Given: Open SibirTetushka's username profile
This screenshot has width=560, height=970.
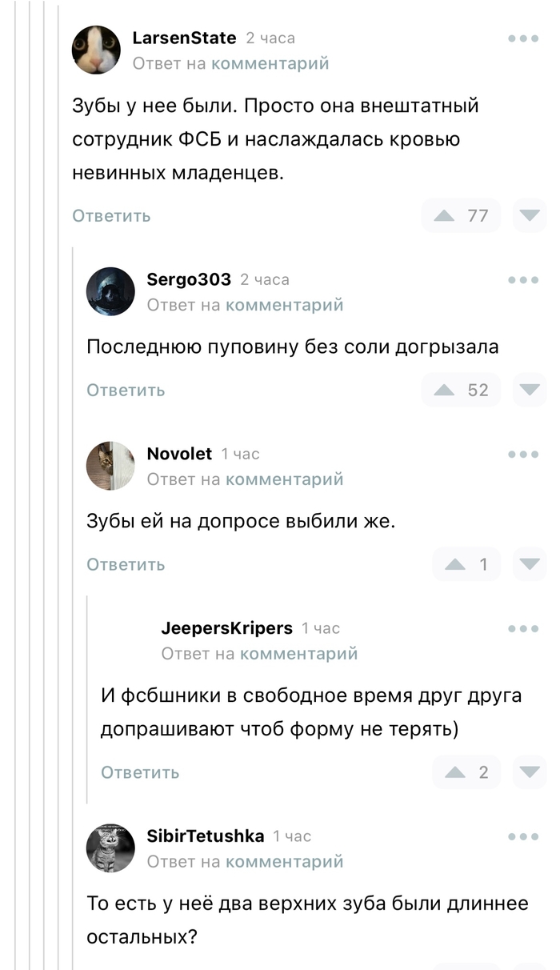Looking at the screenshot, I should [206, 836].
